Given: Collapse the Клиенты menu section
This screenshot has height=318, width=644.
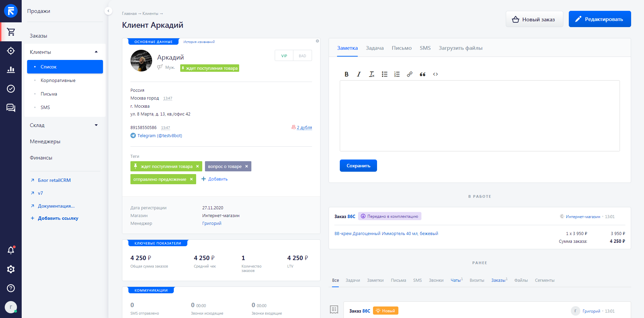Looking at the screenshot, I should 96,52.
